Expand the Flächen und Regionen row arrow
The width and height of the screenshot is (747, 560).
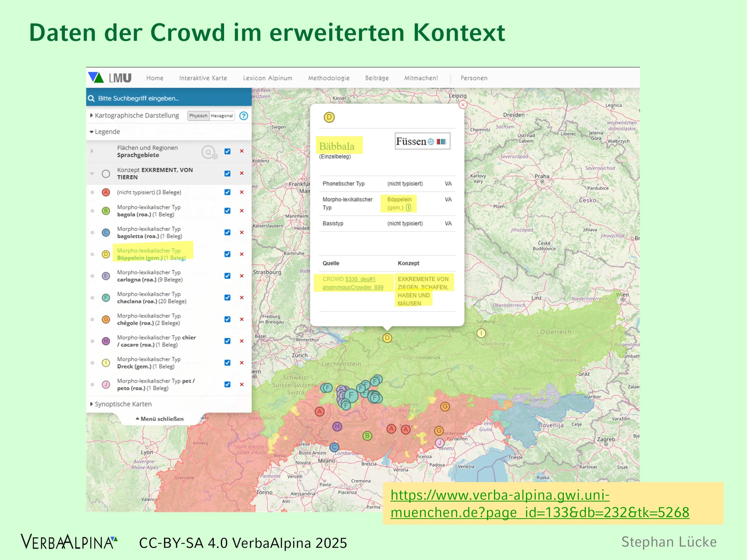coord(92,151)
